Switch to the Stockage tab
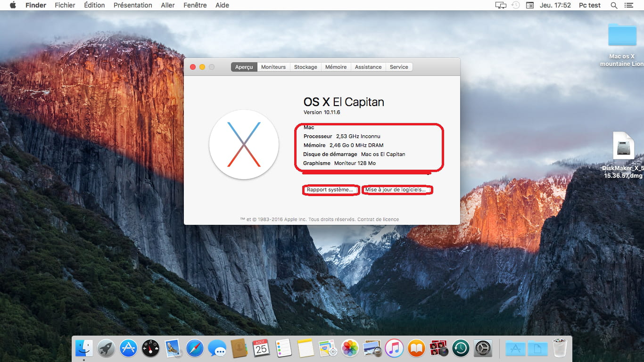 [305, 67]
